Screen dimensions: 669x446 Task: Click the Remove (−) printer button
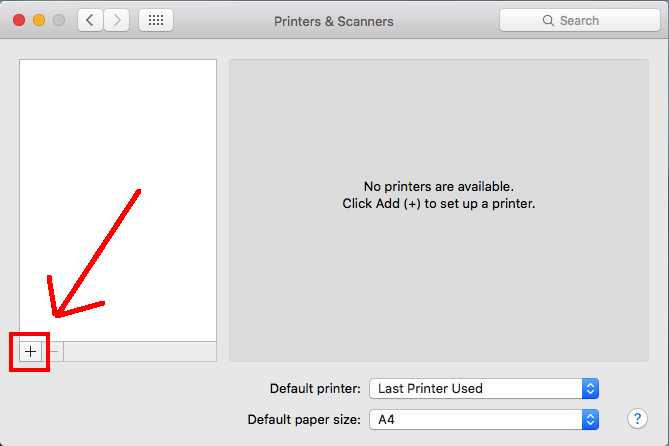click(54, 351)
